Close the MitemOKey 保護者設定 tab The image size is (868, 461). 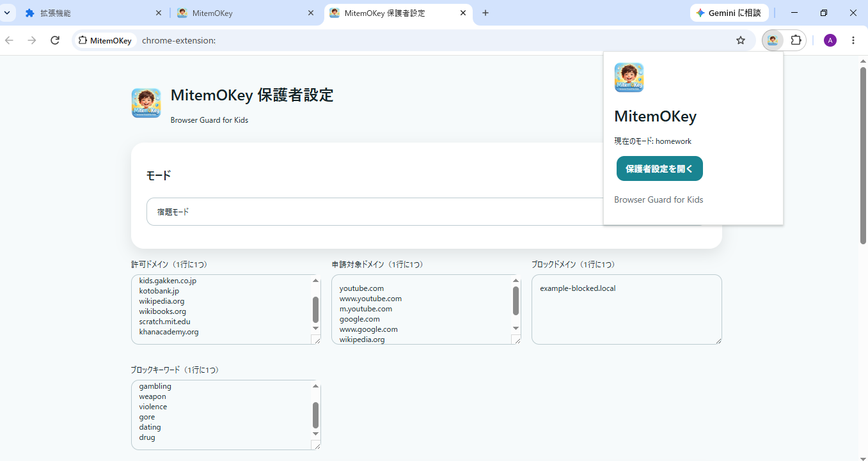(x=462, y=13)
